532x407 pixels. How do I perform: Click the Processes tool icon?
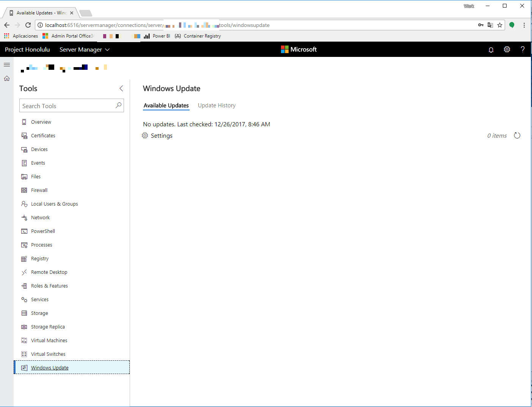[x=24, y=245]
